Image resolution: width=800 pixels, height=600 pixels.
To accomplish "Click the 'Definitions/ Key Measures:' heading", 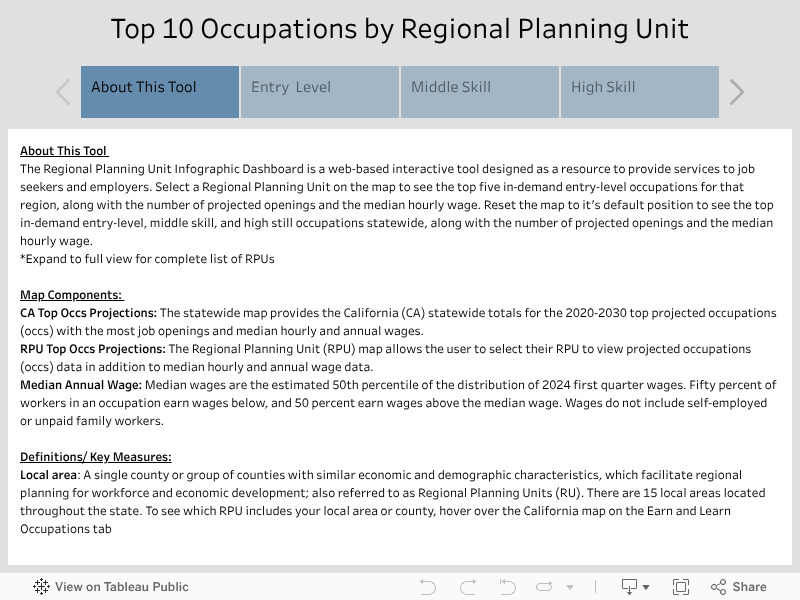I will click(x=95, y=457).
